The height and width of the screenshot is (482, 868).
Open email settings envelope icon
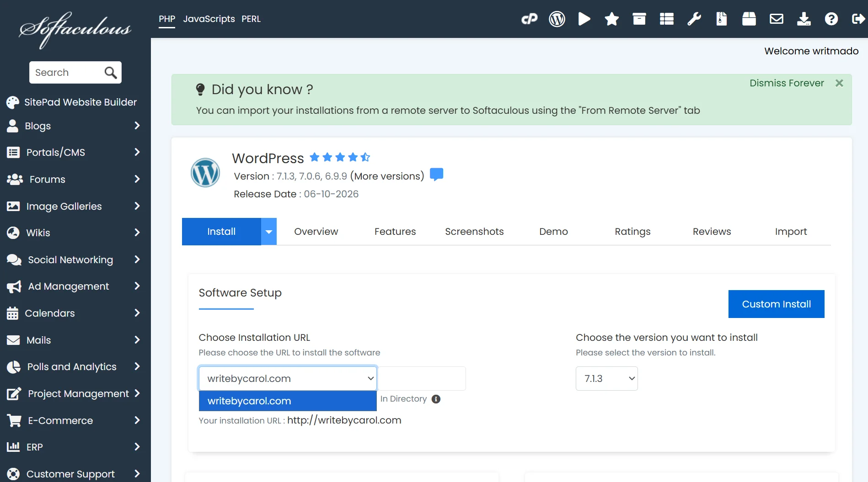pos(777,19)
